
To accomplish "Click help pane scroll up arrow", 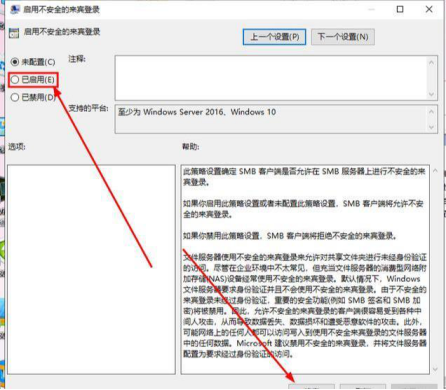I will click(435, 171).
